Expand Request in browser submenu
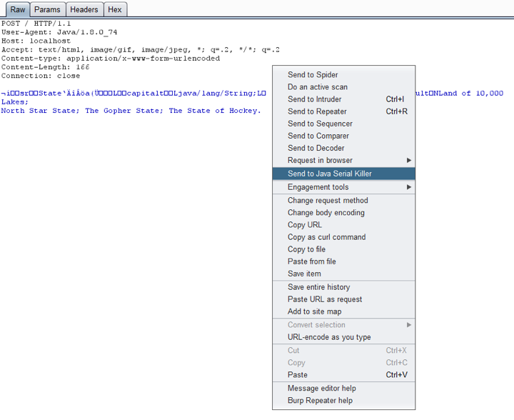The width and height of the screenshot is (514, 420). (320, 160)
